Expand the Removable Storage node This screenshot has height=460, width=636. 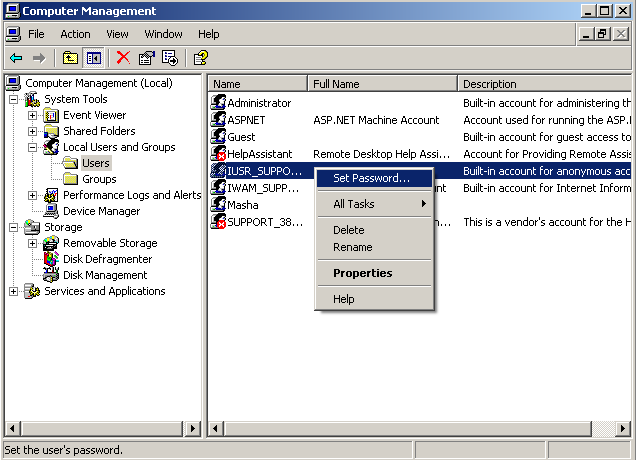(32, 243)
